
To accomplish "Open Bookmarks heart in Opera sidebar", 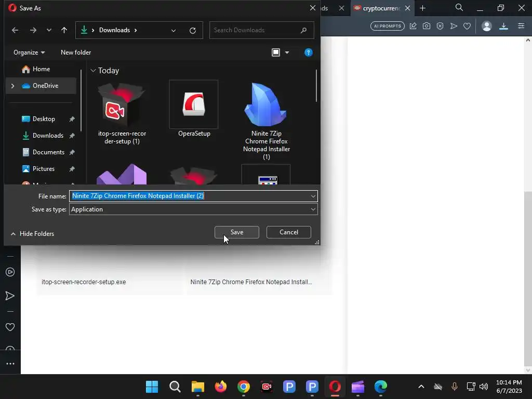I will pos(10,327).
